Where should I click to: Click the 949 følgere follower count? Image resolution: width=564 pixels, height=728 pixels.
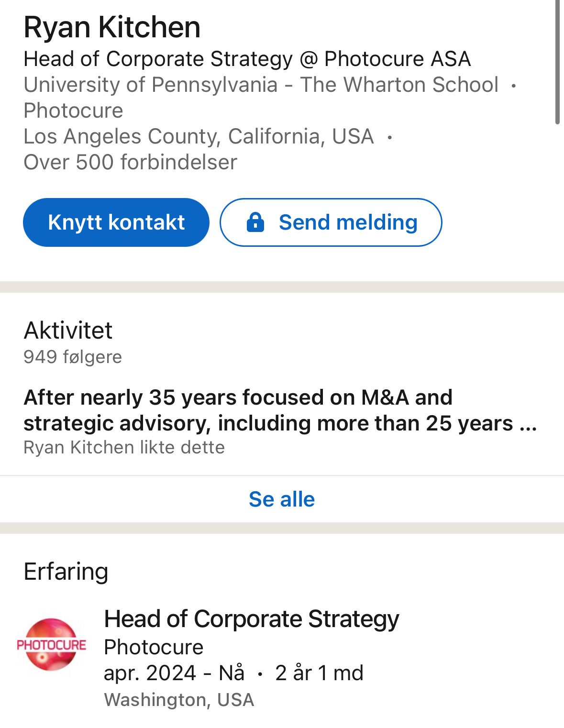click(x=73, y=357)
